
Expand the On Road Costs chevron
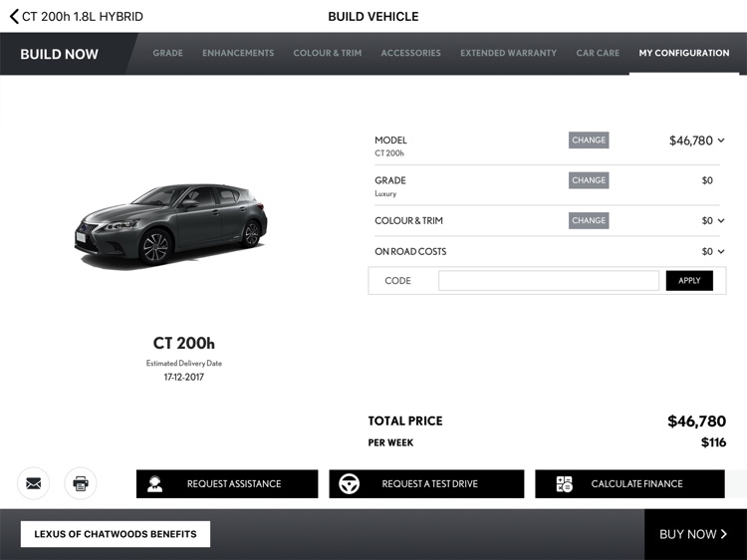coord(721,251)
